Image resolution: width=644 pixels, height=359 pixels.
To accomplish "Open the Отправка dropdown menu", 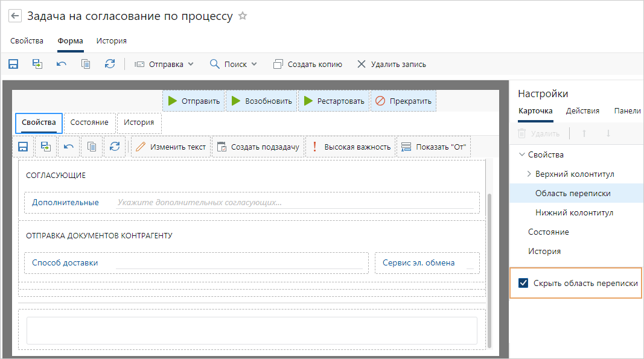I will [x=164, y=64].
